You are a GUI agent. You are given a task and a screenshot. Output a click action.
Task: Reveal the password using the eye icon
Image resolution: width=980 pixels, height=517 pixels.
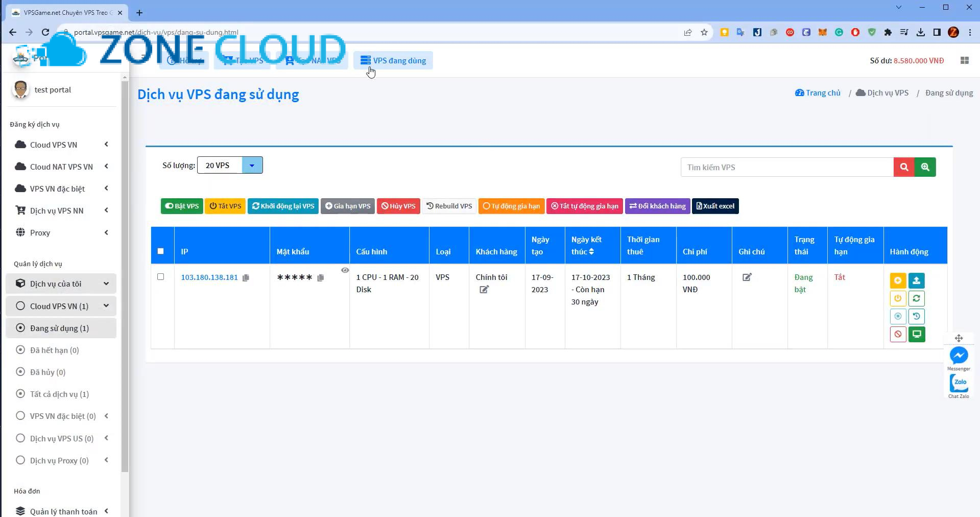click(x=345, y=270)
